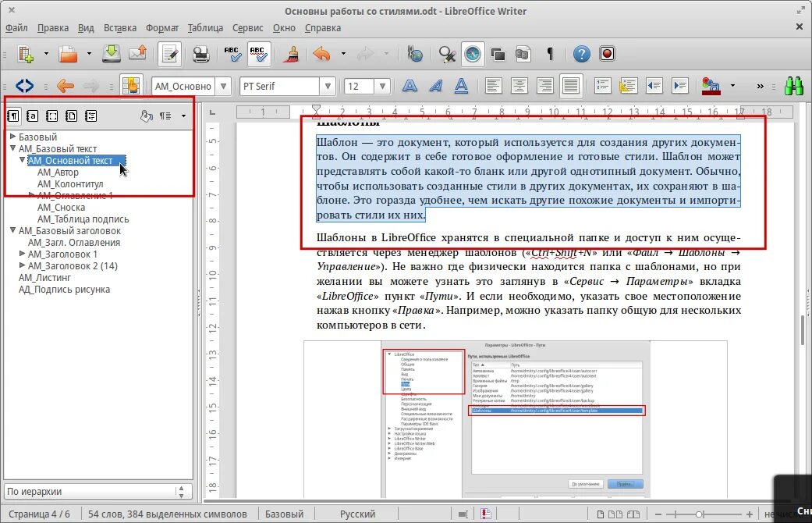Toggle the bulleted list
Viewport: 812px width, 523px height.
tap(628, 86)
